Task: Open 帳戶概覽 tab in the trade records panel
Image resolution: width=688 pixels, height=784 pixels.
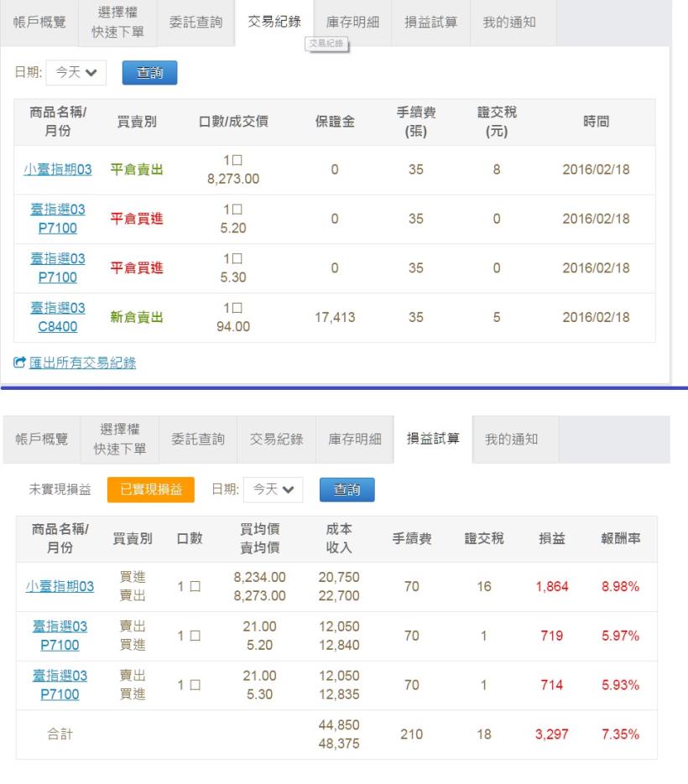Action: [x=41, y=23]
